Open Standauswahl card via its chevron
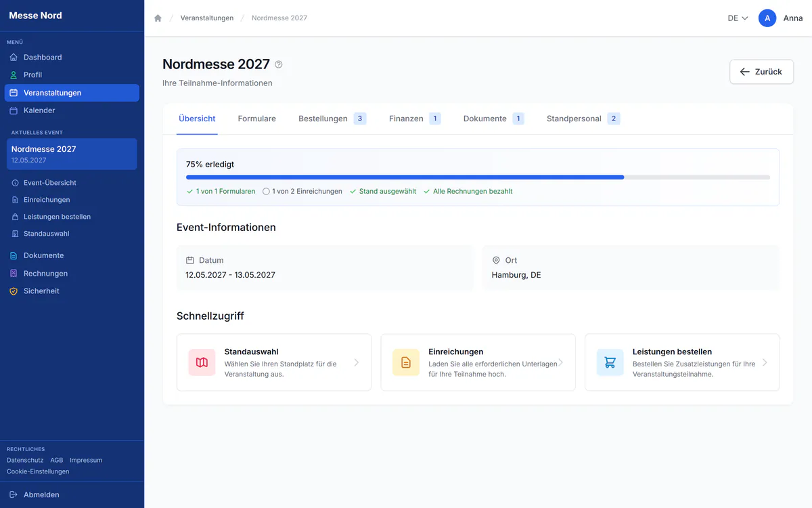 coord(357,362)
